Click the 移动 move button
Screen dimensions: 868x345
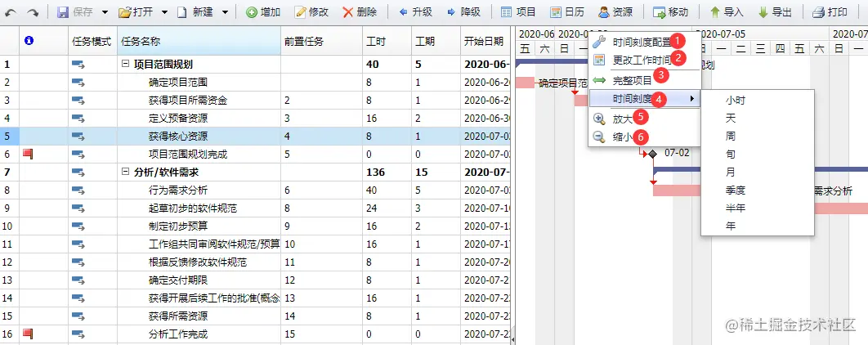[670, 11]
